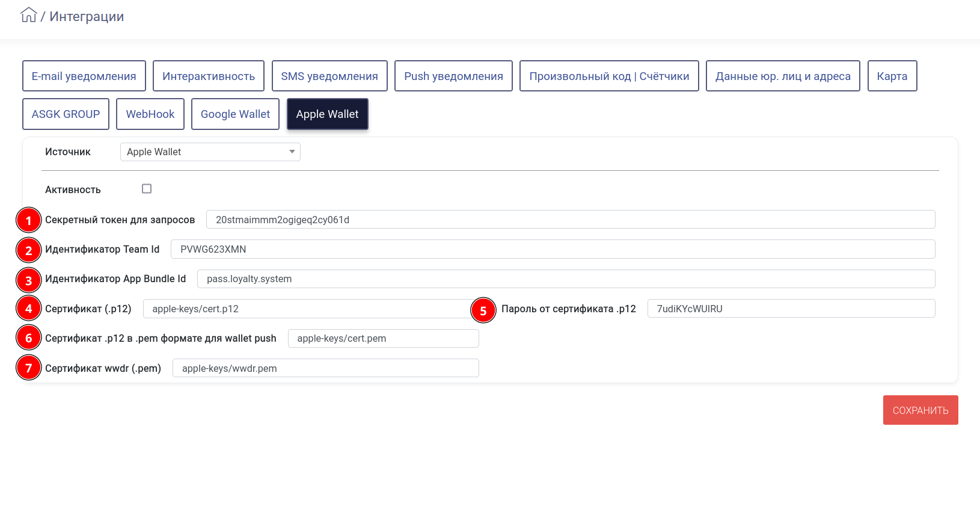Viewport: 980px width, 512px height.
Task: Click the Пароль от сертификата .p12 label
Action: [x=569, y=309]
